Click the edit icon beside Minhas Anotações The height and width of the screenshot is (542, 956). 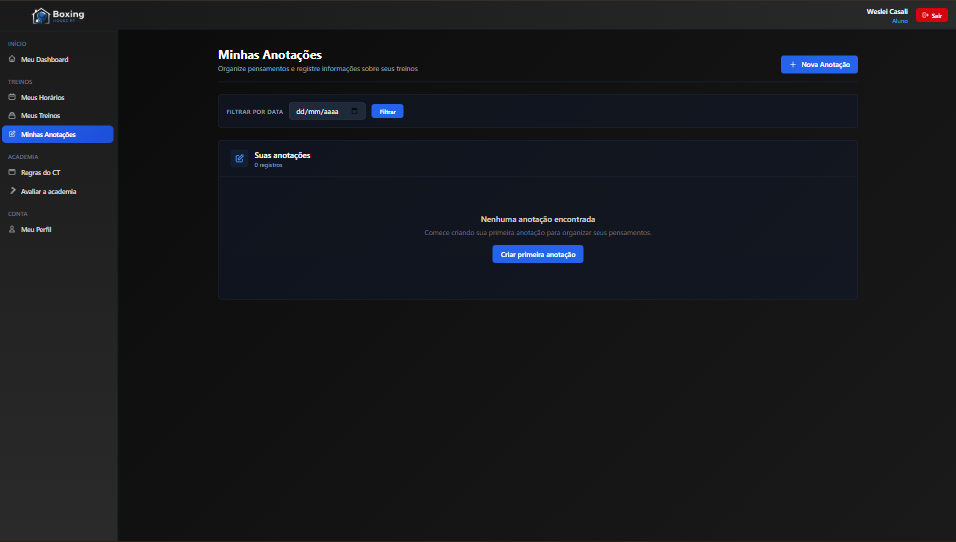click(x=12, y=134)
